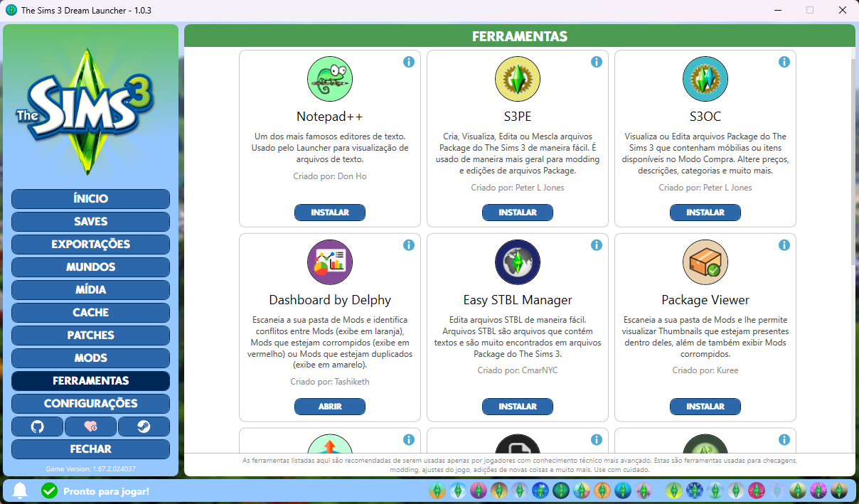859x504 pixels.
Task: Install Package Viewer
Action: (705, 407)
